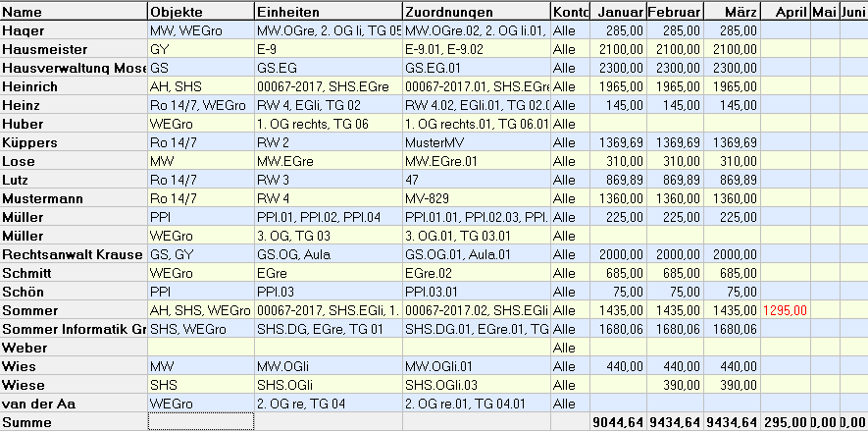Select the red 1295,00 April value

coord(785,310)
